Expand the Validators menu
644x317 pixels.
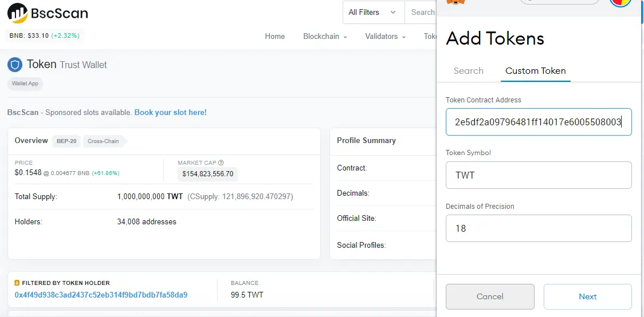[x=385, y=37]
